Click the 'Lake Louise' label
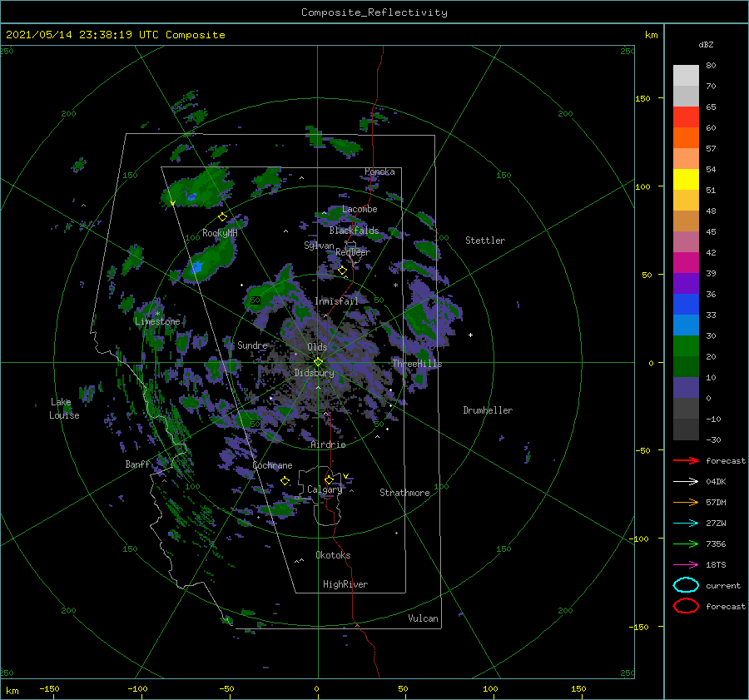Viewport: 749px width, 700px height. [x=64, y=409]
